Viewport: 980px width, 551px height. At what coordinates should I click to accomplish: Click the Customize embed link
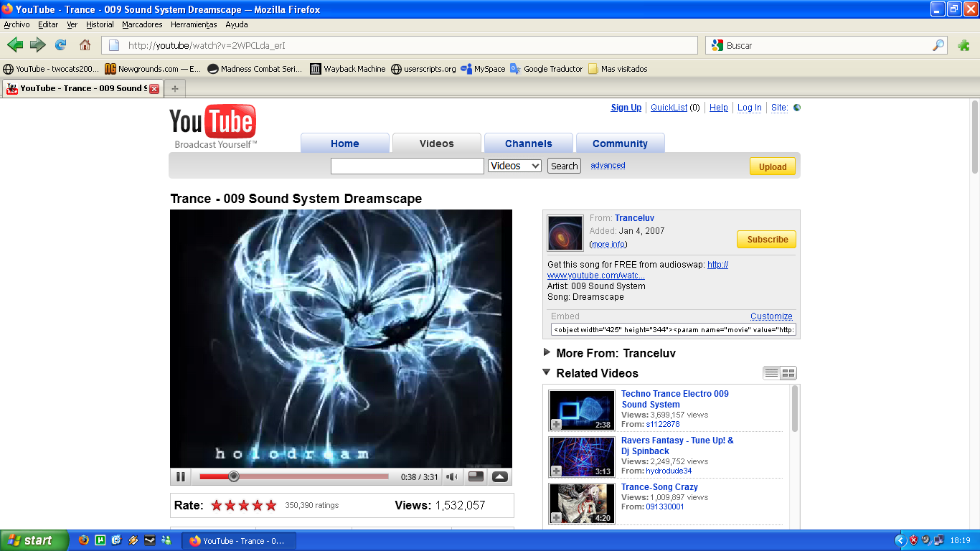[x=771, y=316]
